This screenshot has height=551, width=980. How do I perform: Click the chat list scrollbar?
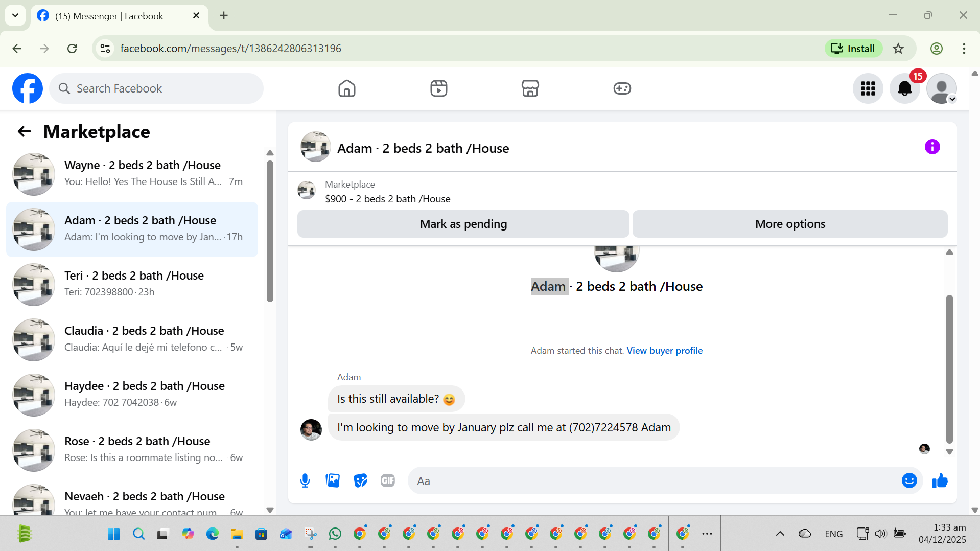click(x=270, y=231)
